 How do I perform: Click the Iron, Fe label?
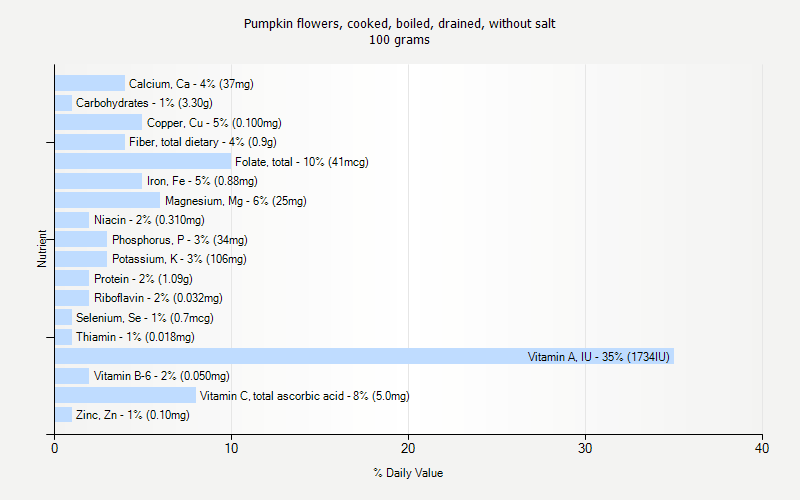pos(202,181)
